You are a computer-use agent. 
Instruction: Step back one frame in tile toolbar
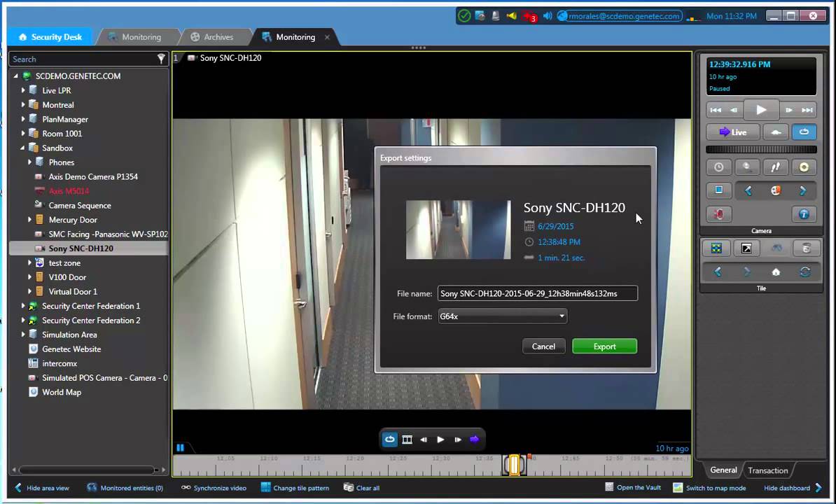click(424, 440)
